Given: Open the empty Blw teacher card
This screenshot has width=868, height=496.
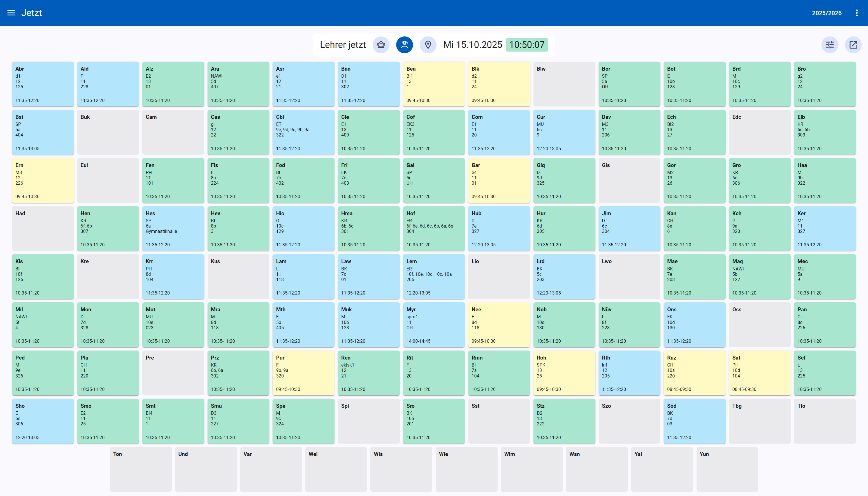Looking at the screenshot, I should 564,84.
